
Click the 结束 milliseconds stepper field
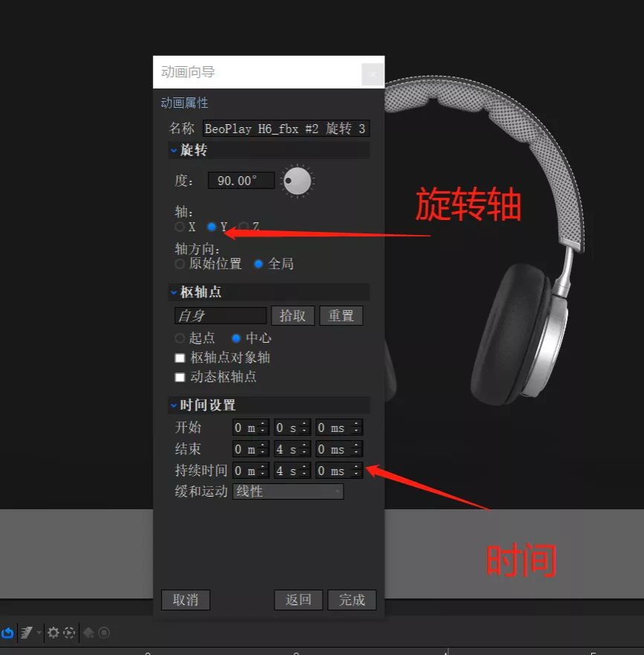(x=339, y=449)
